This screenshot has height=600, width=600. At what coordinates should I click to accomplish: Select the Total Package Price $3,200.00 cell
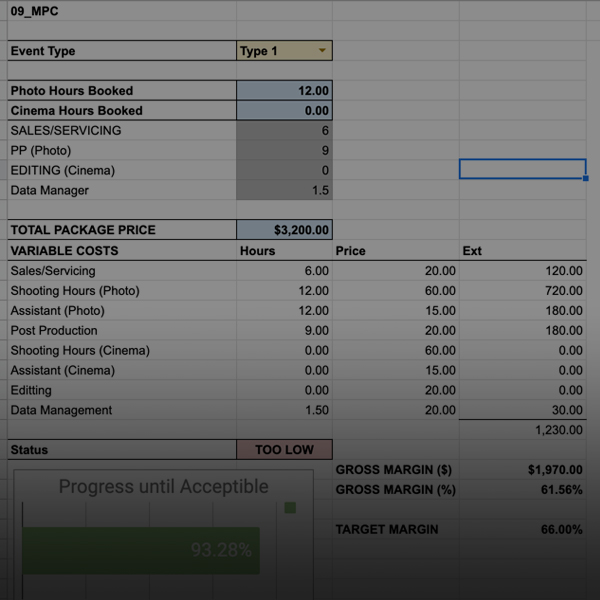click(x=284, y=230)
